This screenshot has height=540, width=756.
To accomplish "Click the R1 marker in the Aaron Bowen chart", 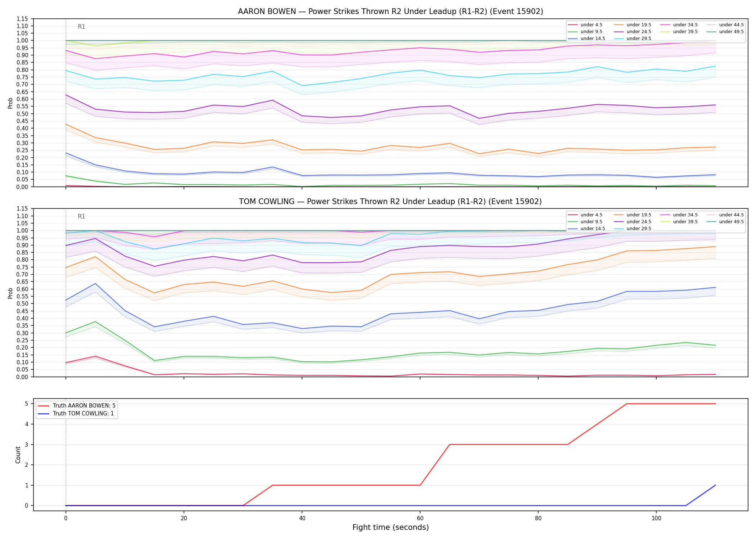I will tap(81, 27).
